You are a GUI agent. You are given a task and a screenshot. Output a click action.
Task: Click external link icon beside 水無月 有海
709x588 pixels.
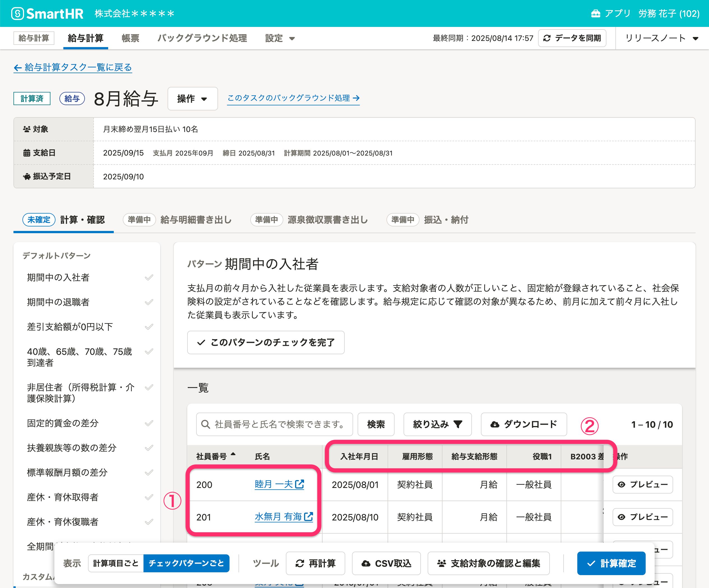coord(308,517)
